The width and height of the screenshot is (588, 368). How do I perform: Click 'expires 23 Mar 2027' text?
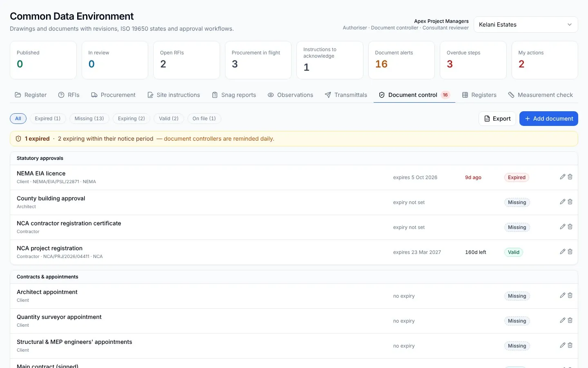tap(417, 252)
